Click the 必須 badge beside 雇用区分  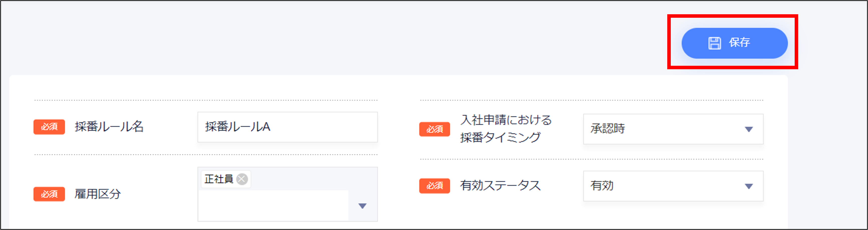coord(49,194)
